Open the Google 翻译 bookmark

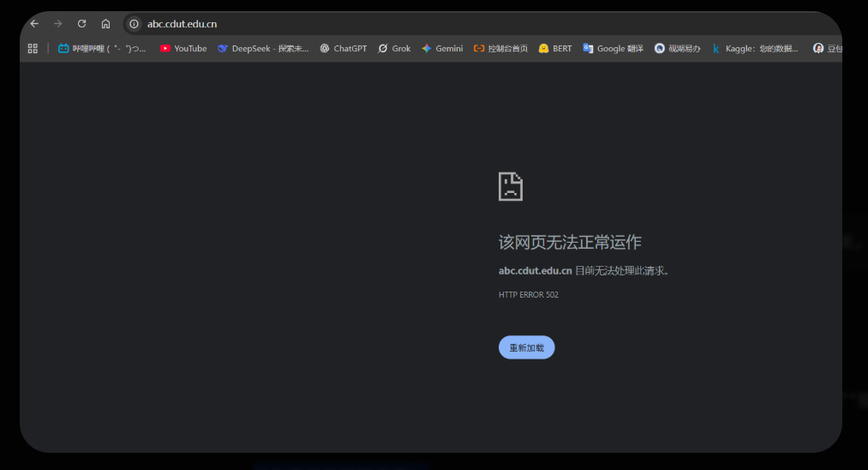point(613,49)
